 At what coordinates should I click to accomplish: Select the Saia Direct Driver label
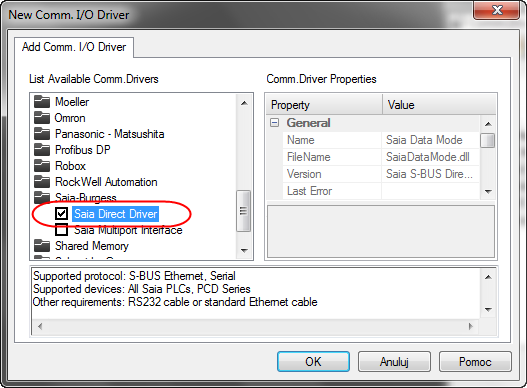tap(116, 214)
